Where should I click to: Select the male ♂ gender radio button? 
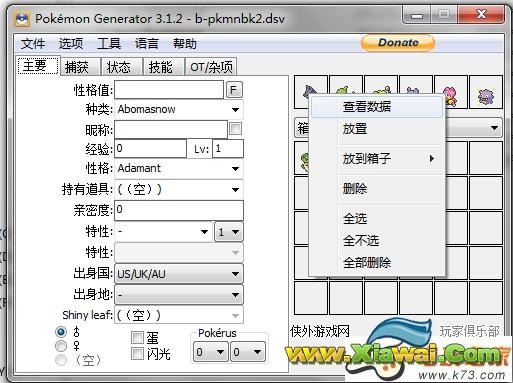pos(61,331)
